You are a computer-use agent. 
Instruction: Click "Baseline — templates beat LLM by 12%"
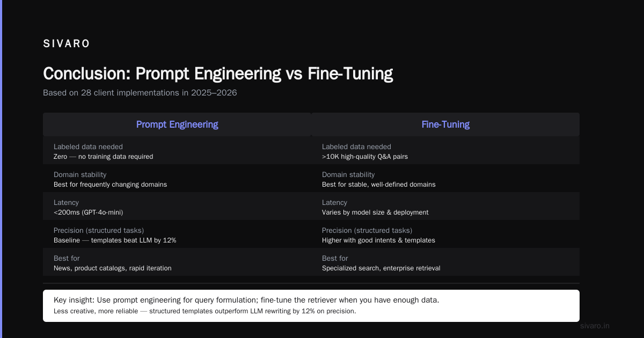(115, 240)
